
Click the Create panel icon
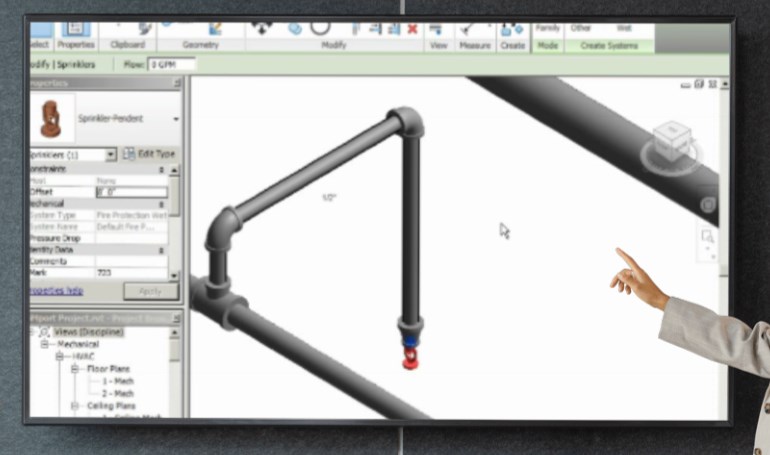coord(511,29)
